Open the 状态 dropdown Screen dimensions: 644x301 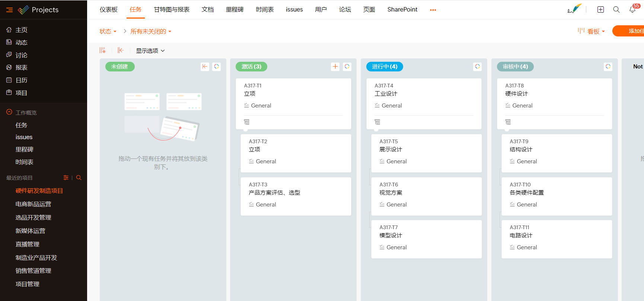click(108, 32)
